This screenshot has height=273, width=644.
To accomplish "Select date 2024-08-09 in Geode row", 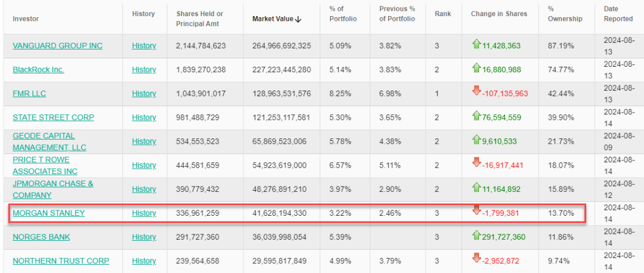I will (x=620, y=142).
